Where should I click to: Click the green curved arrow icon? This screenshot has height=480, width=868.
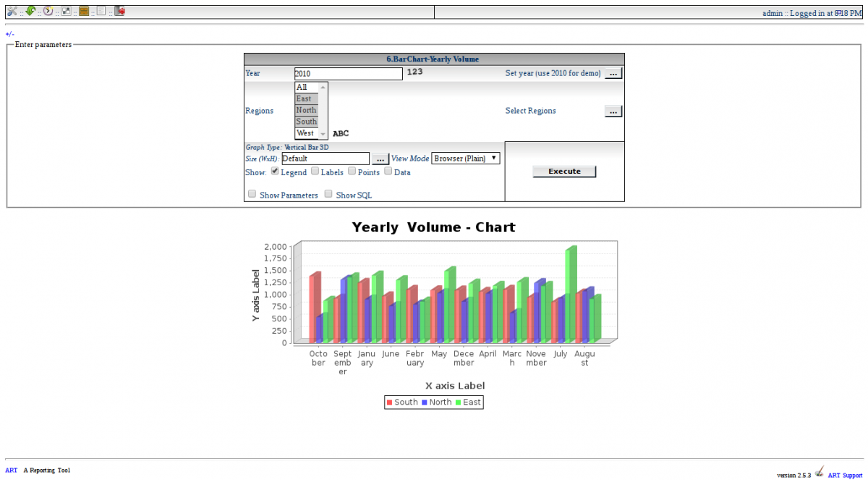pyautogui.click(x=30, y=11)
